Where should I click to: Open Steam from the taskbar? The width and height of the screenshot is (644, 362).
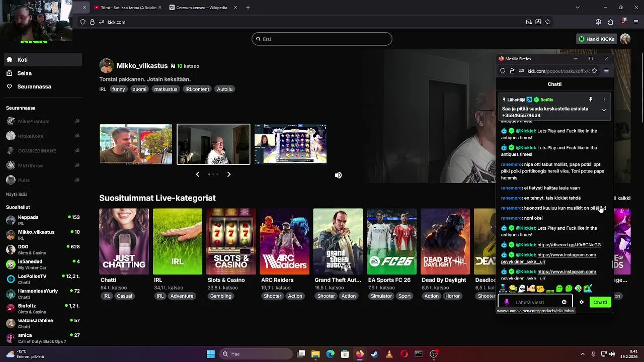(x=374, y=354)
